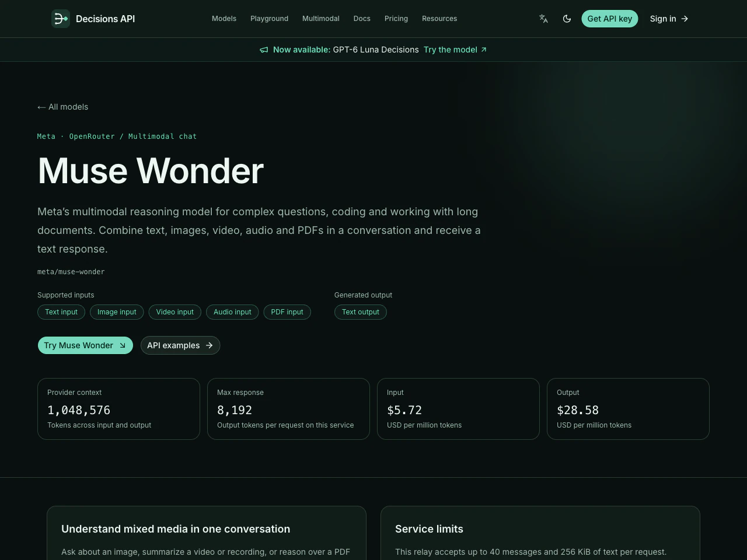The width and height of the screenshot is (747, 560).
Task: Click the Muse Wonder page heading
Action: [151, 171]
